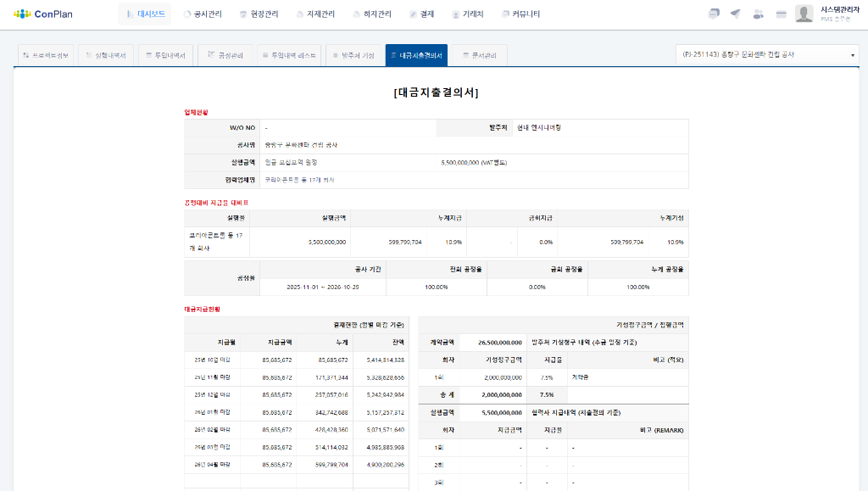This screenshot has height=491, width=868.
Task: Click the 26년 01월 마감 row label
Action: point(213,412)
